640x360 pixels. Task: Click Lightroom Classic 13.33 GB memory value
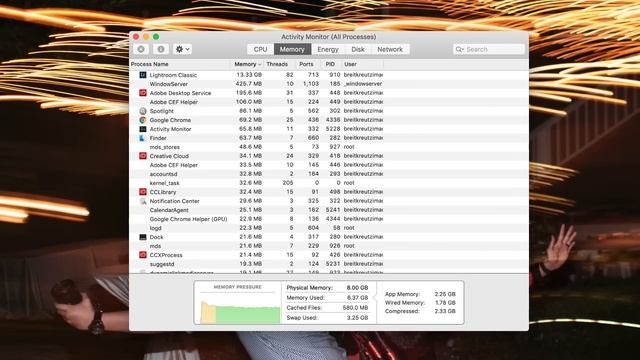[249, 75]
